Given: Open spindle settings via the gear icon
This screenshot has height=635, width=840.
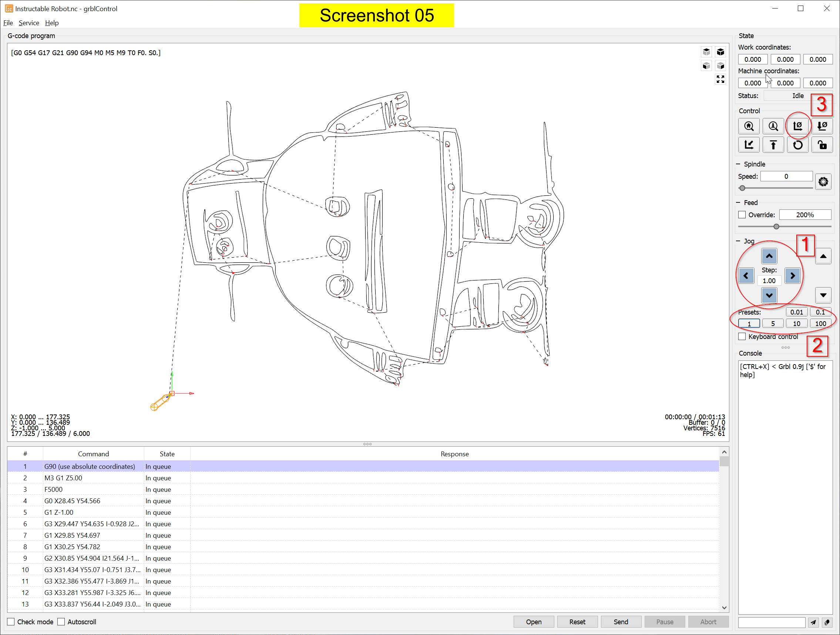Looking at the screenshot, I should pyautogui.click(x=823, y=182).
